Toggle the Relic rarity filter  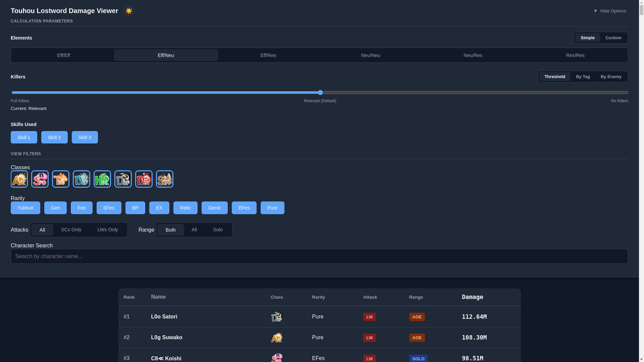[x=185, y=208]
